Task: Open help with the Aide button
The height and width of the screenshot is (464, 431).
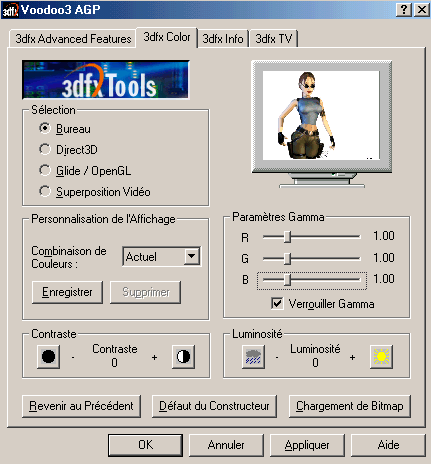Action: (x=388, y=445)
